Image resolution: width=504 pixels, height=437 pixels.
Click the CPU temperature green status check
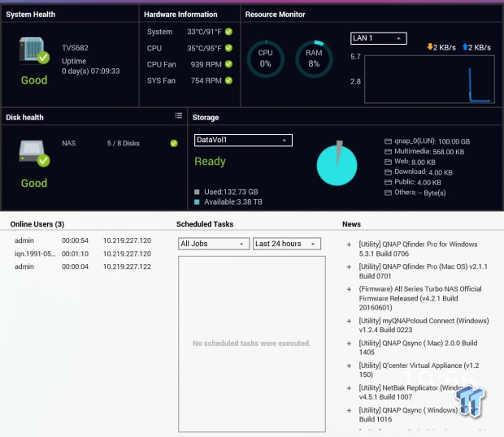(228, 48)
